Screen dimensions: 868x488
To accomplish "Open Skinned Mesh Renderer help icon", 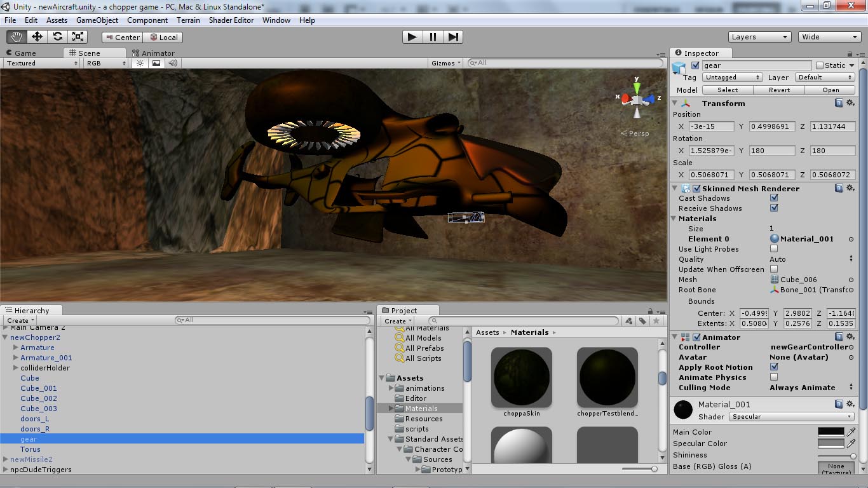I will pyautogui.click(x=839, y=188).
